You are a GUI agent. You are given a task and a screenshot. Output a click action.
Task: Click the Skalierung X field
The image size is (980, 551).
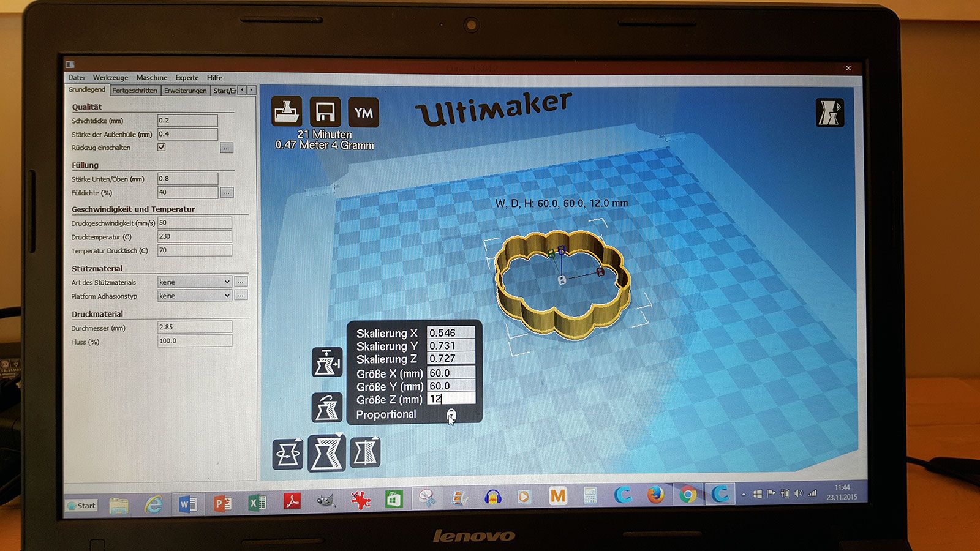click(x=451, y=333)
